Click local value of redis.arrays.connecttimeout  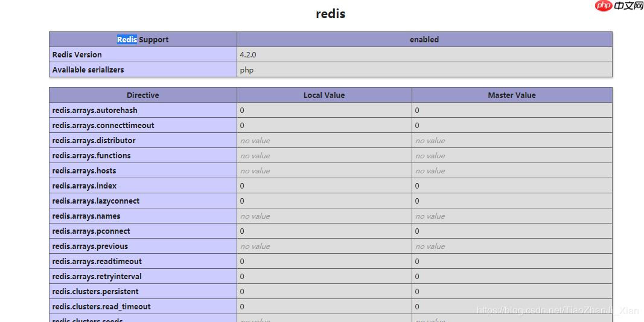[242, 126]
